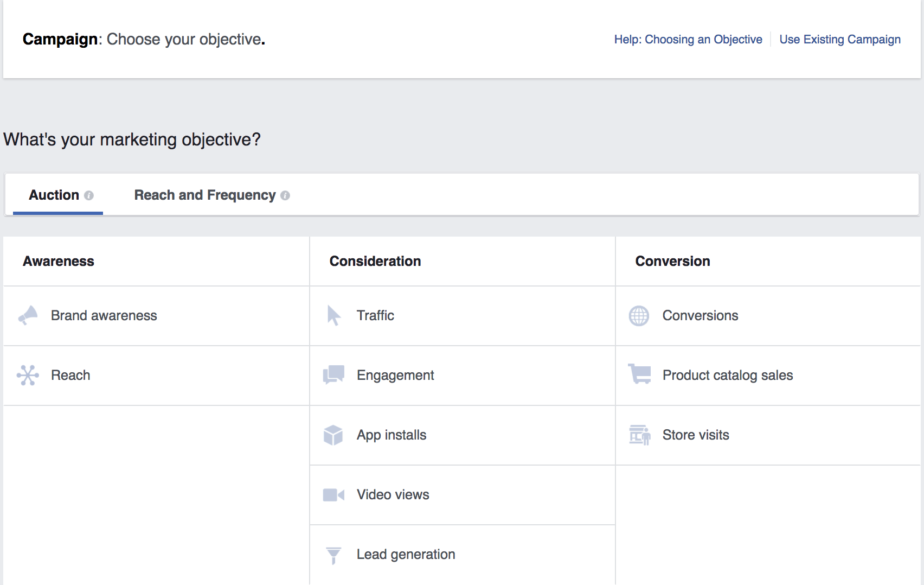Image resolution: width=924 pixels, height=585 pixels.
Task: Click the Store visits storefront icon
Action: pos(640,435)
